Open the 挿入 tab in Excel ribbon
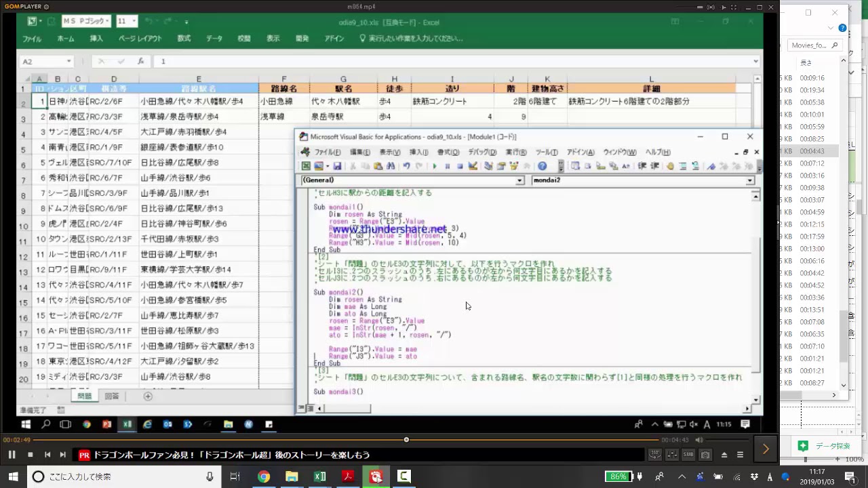868x488 pixels. coord(96,39)
